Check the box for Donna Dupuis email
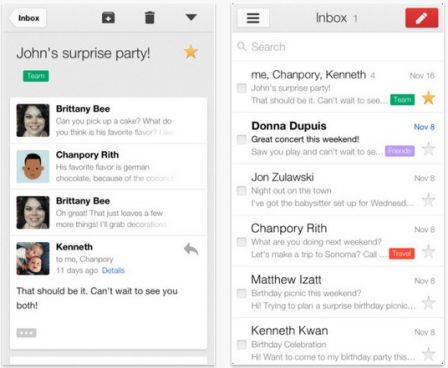 [x=241, y=139]
